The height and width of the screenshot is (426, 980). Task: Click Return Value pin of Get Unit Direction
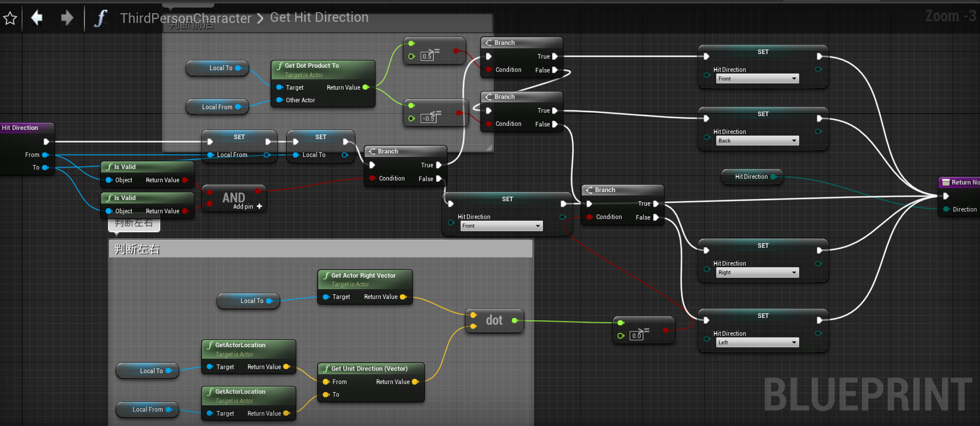point(415,382)
